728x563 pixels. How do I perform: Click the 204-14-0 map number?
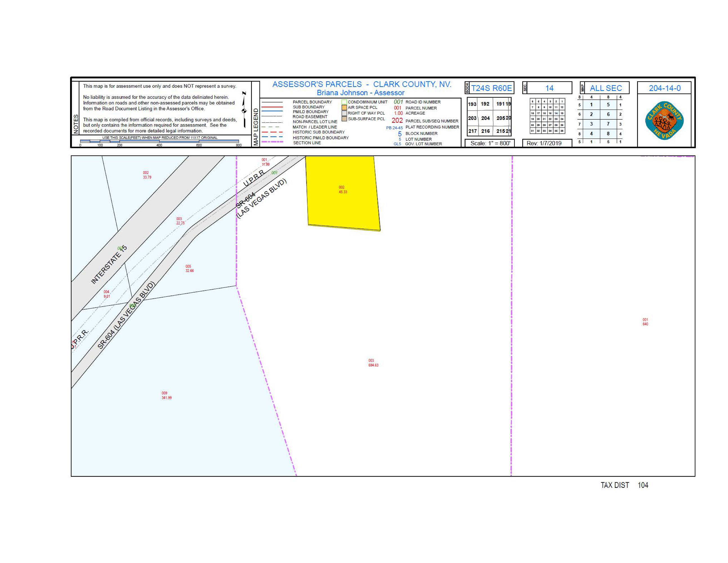click(x=665, y=88)
